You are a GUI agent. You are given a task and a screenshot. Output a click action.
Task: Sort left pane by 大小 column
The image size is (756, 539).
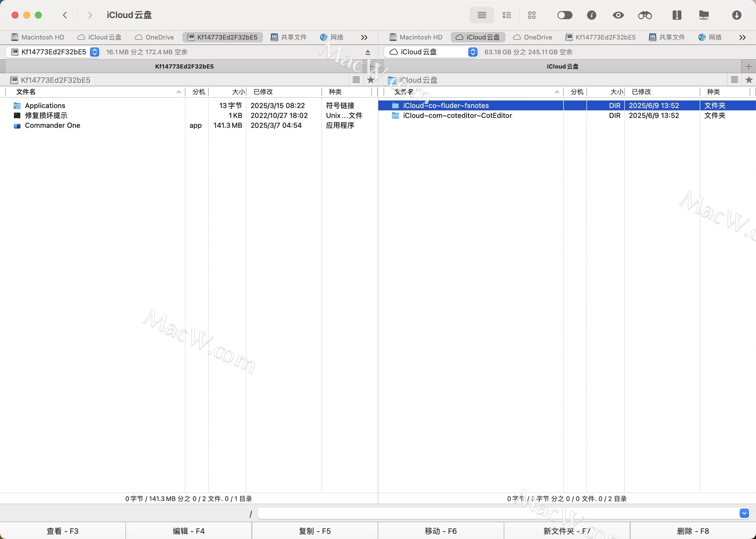[228, 92]
